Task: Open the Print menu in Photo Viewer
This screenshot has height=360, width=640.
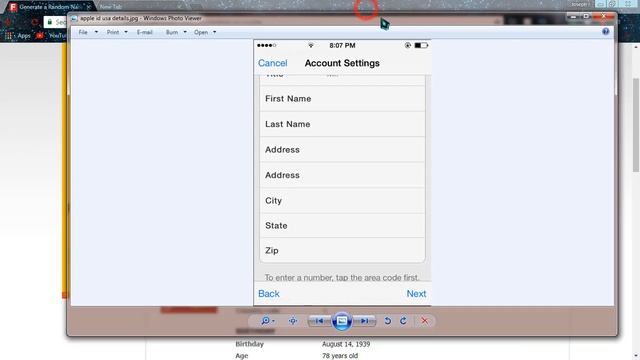Action: (x=113, y=32)
